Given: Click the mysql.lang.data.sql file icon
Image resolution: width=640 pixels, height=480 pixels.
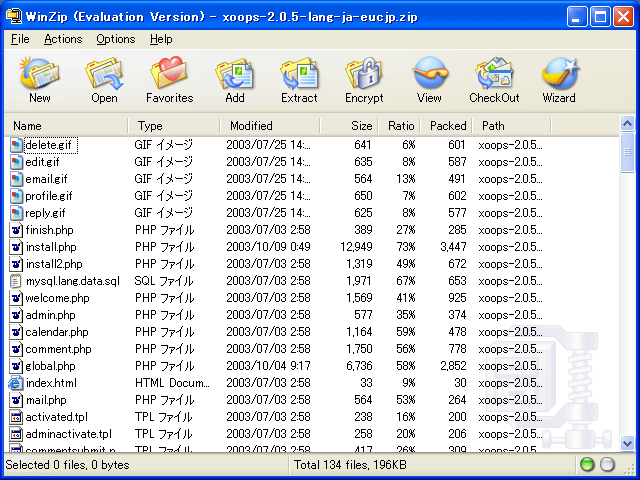Looking at the screenshot, I should (x=16, y=281).
